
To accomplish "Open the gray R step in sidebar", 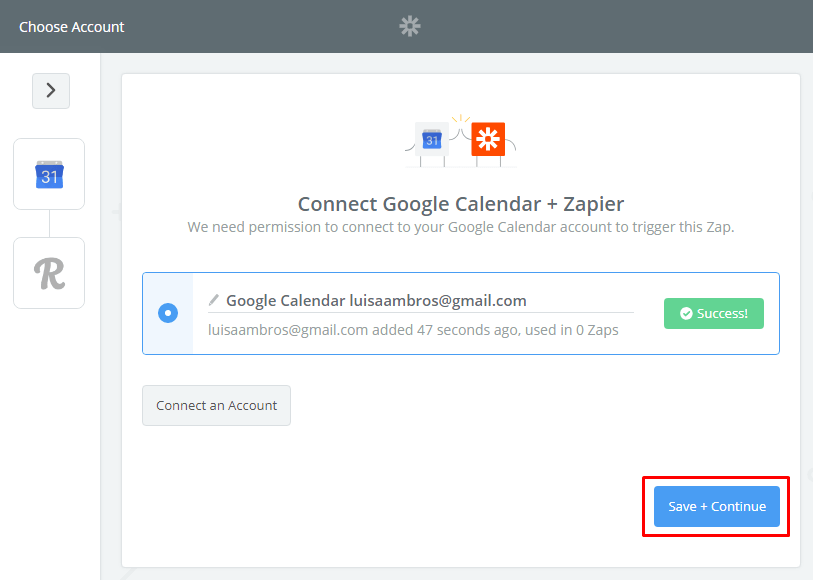I will (49, 273).
